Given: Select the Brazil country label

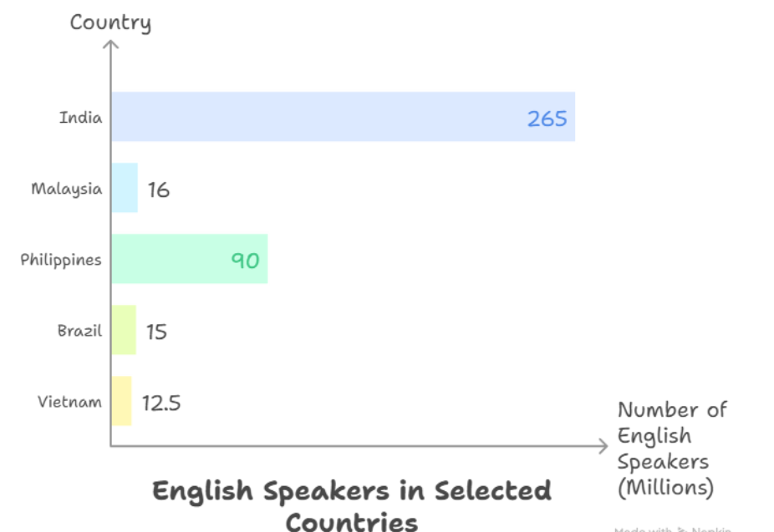Looking at the screenshot, I should pyautogui.click(x=79, y=330).
